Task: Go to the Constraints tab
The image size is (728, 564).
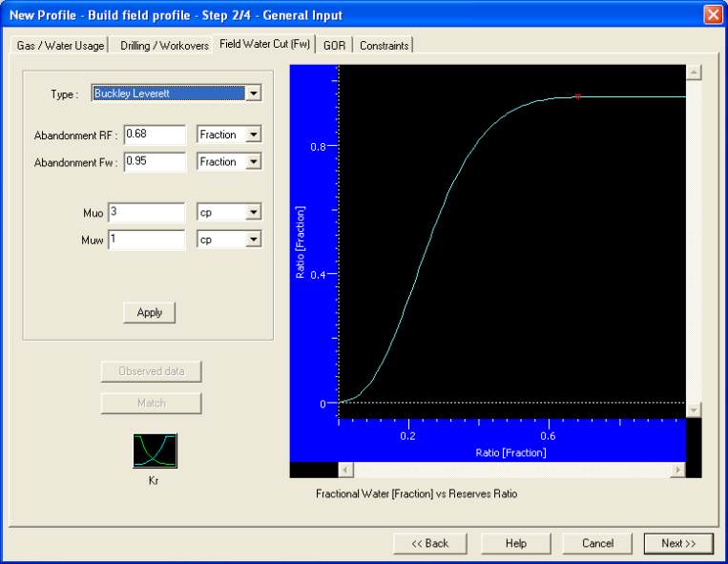Action: point(384,46)
